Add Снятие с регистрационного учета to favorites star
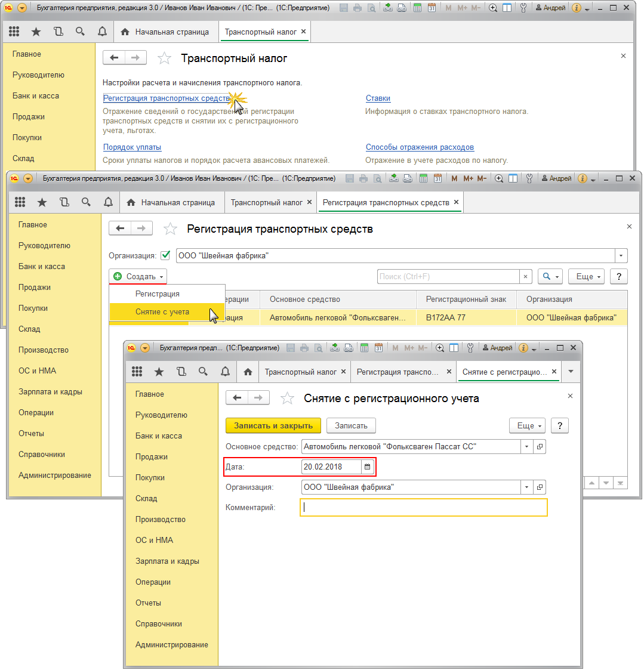644x670 pixels. [287, 398]
